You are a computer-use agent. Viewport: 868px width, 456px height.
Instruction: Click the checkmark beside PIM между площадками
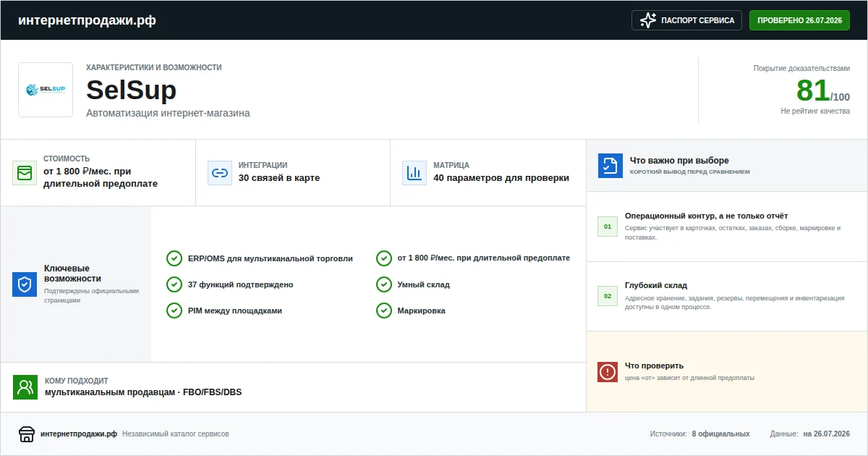(x=174, y=311)
